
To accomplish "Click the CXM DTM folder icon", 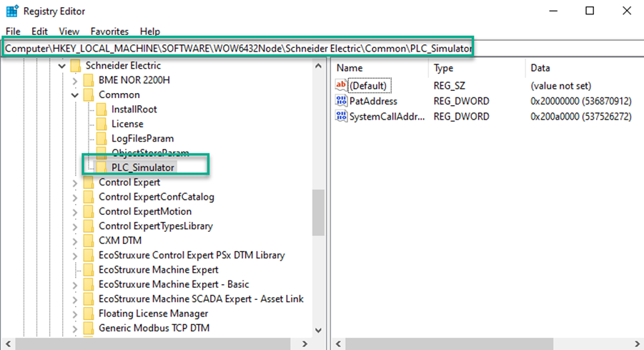I will tap(89, 240).
